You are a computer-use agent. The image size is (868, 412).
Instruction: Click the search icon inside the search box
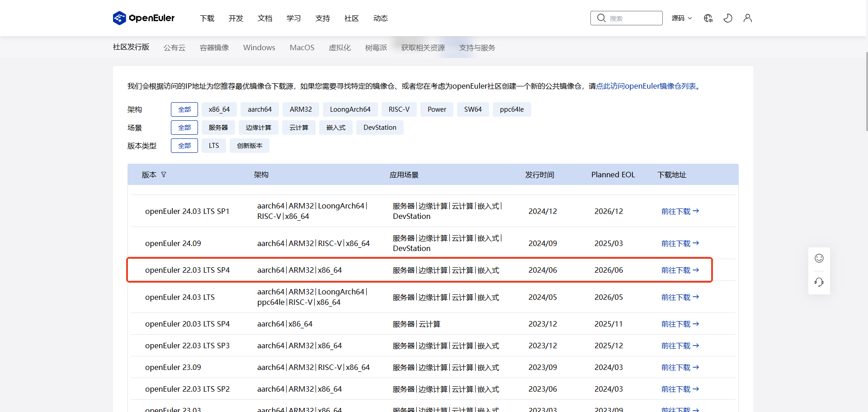click(x=601, y=18)
